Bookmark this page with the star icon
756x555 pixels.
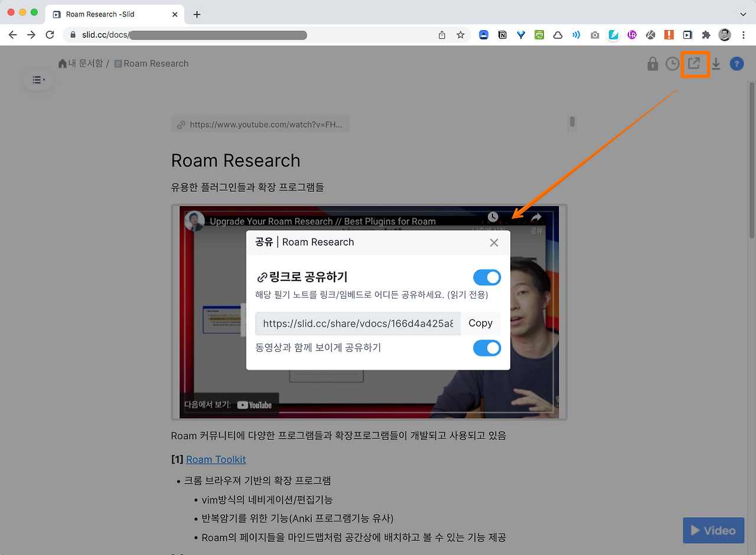coord(461,35)
